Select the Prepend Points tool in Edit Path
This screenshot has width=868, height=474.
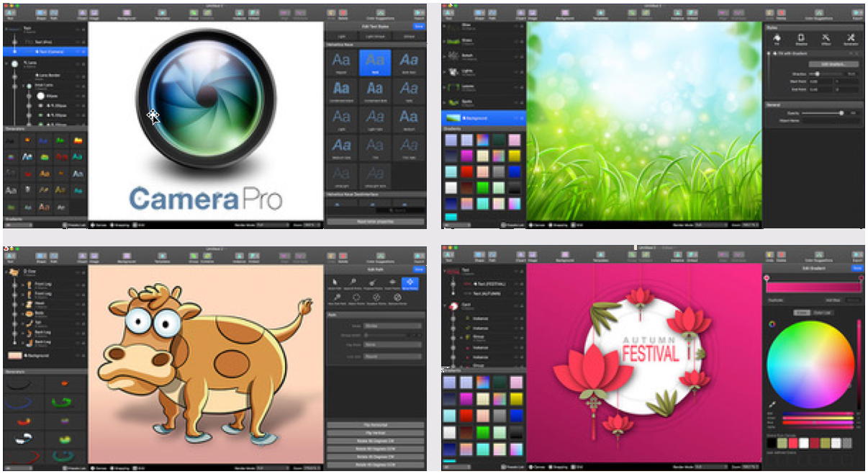(373, 283)
